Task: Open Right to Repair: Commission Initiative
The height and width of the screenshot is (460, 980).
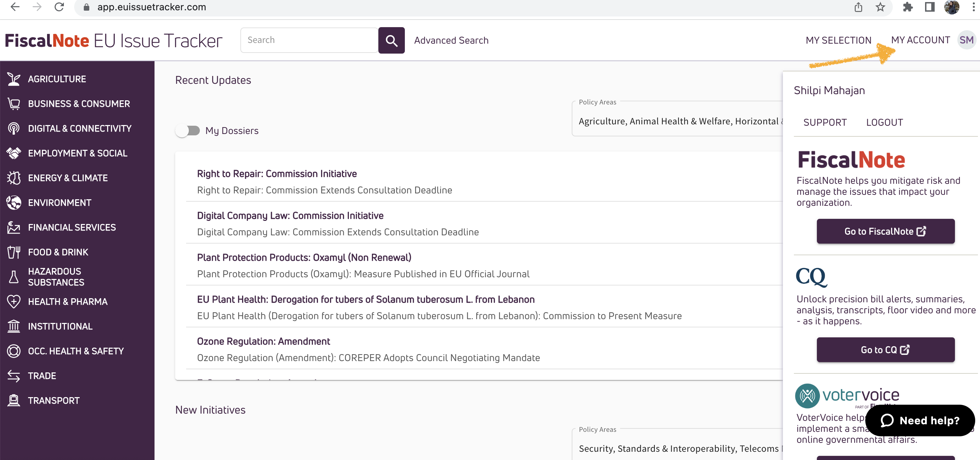Action: (x=276, y=174)
